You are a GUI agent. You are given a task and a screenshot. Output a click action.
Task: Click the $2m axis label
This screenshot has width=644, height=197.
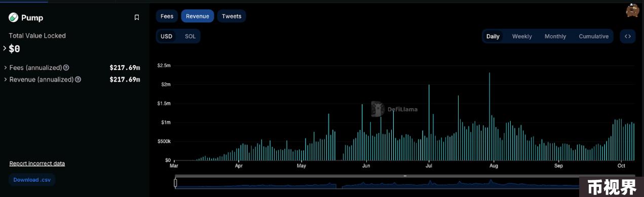click(x=166, y=84)
